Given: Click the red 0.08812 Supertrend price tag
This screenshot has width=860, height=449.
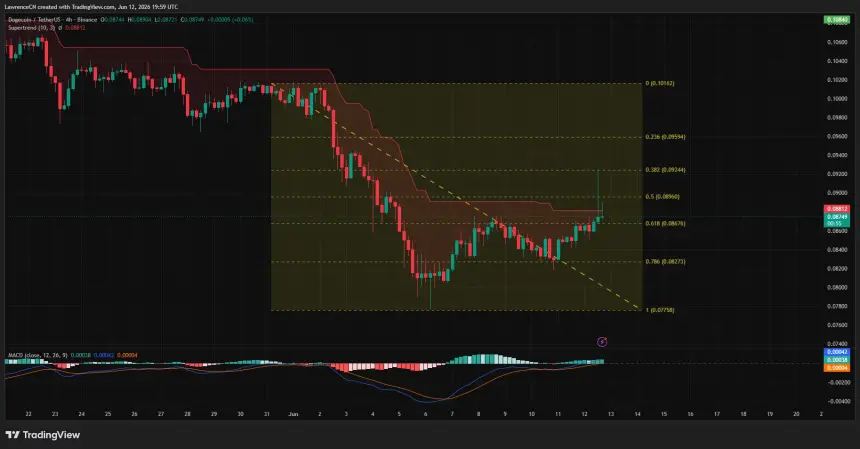Looking at the screenshot, I should 837,209.
